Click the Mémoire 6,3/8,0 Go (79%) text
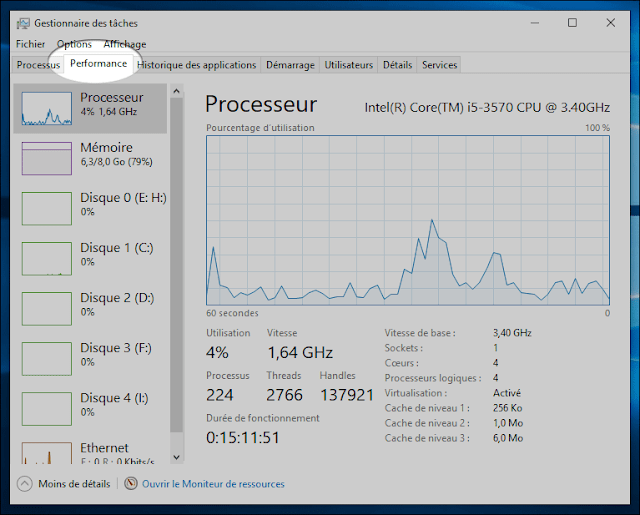640x515 pixels. coord(116,162)
